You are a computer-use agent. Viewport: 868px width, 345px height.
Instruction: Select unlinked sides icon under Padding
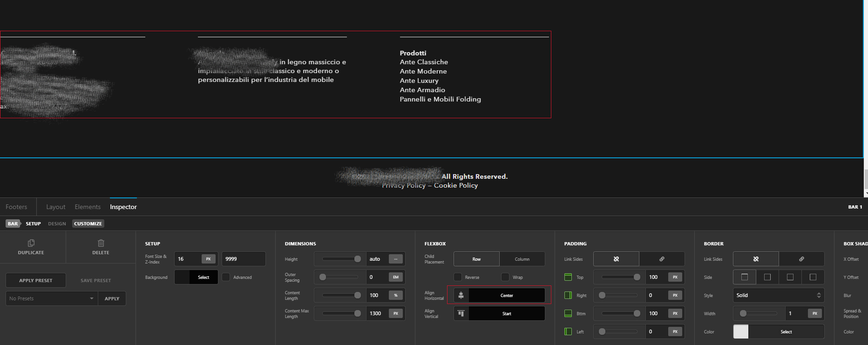click(616, 259)
